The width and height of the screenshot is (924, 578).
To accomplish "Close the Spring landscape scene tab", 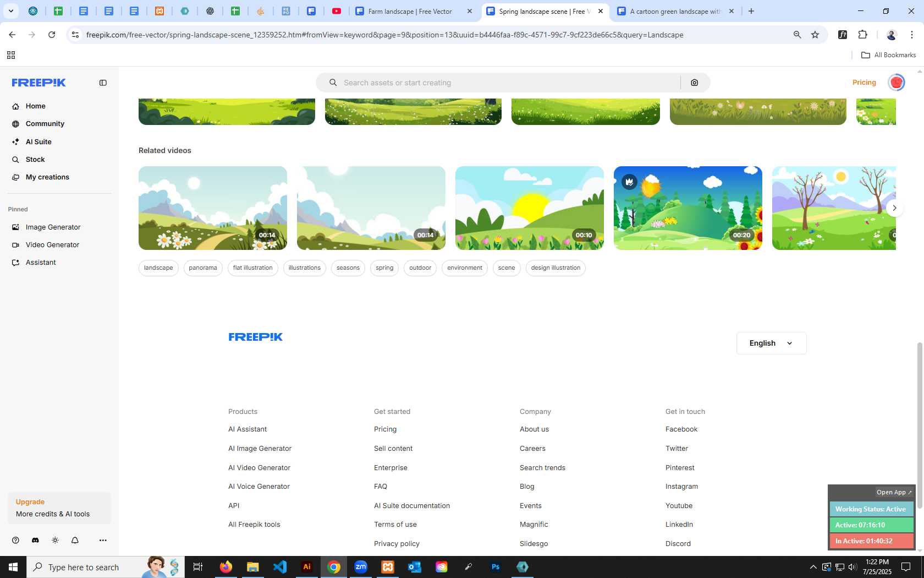I will [601, 11].
